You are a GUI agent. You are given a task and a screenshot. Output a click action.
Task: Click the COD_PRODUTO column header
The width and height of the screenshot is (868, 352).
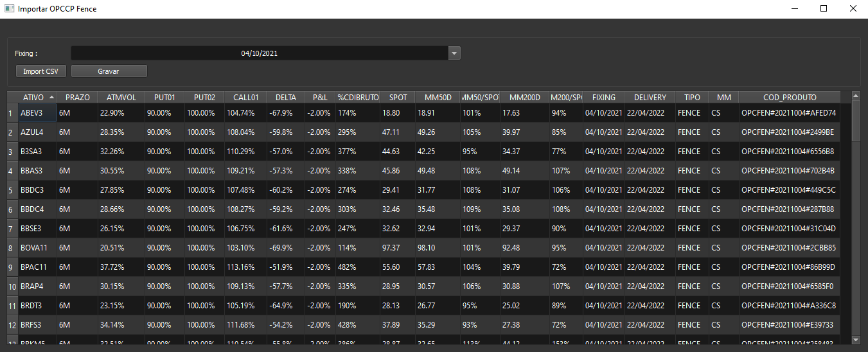click(790, 98)
